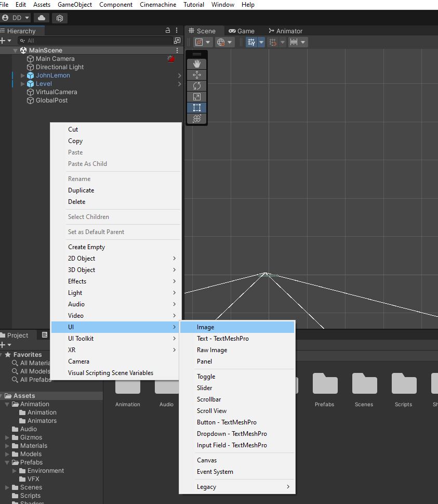Choose Slider from the UI submenu
Image resolution: width=438 pixels, height=504 pixels.
pos(237,388)
